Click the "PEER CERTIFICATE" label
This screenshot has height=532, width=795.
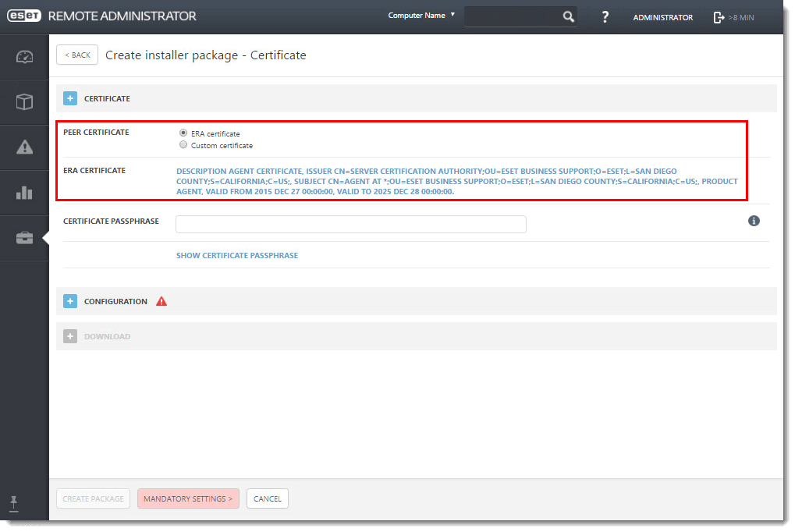coord(96,132)
